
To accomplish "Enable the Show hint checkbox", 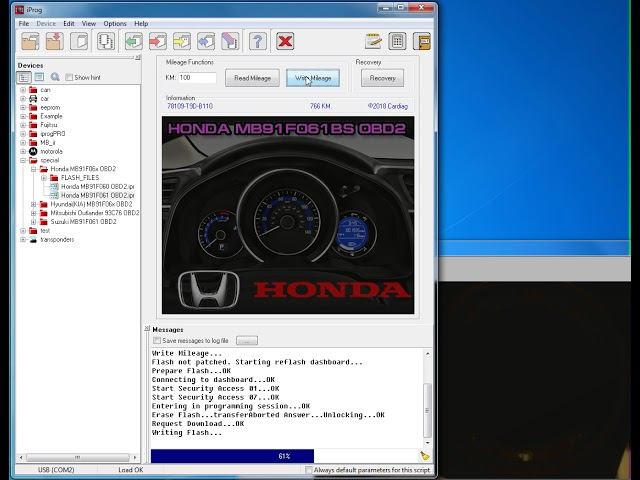I will click(x=69, y=78).
